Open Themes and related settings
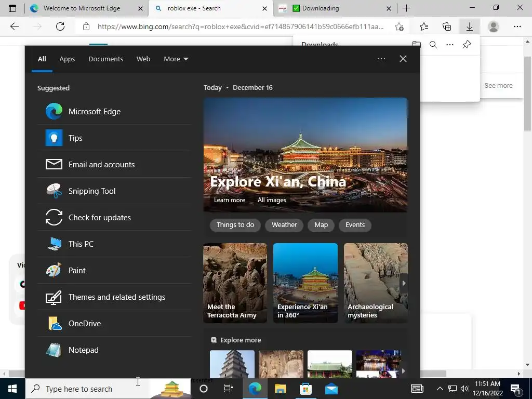 (x=114, y=297)
